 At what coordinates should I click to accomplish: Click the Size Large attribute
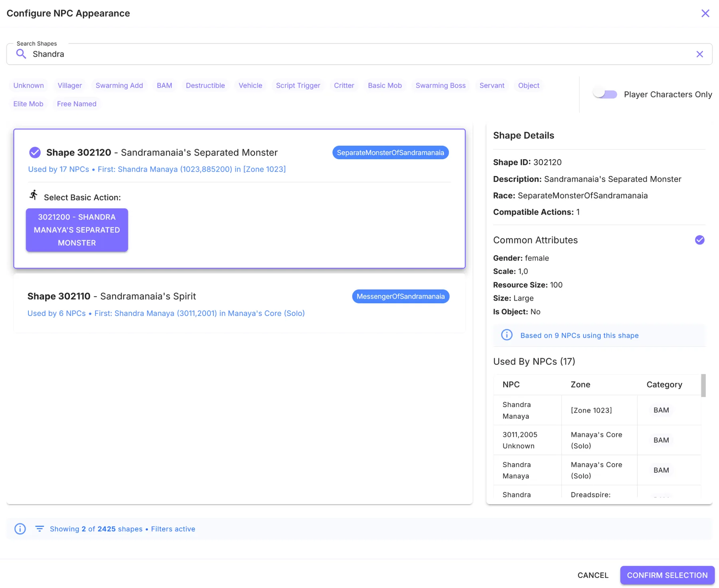[x=513, y=298]
